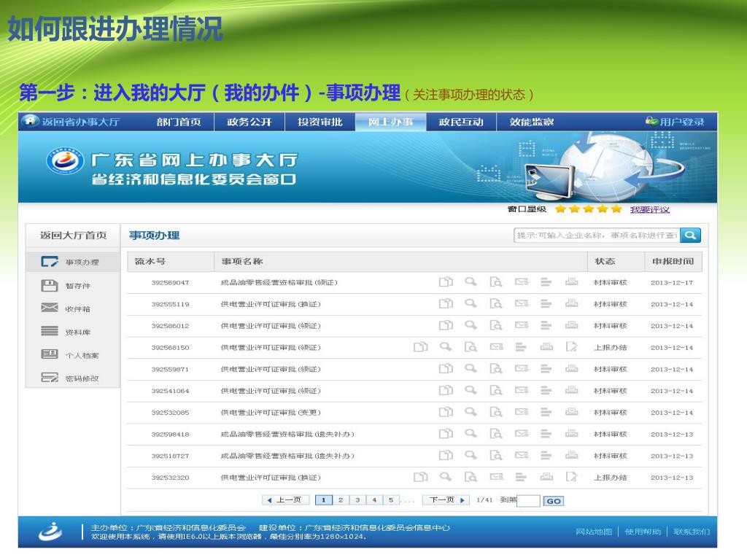This screenshot has width=747, height=560.
Task: Click the document preview icon in row 392569047
Action: 495,282
